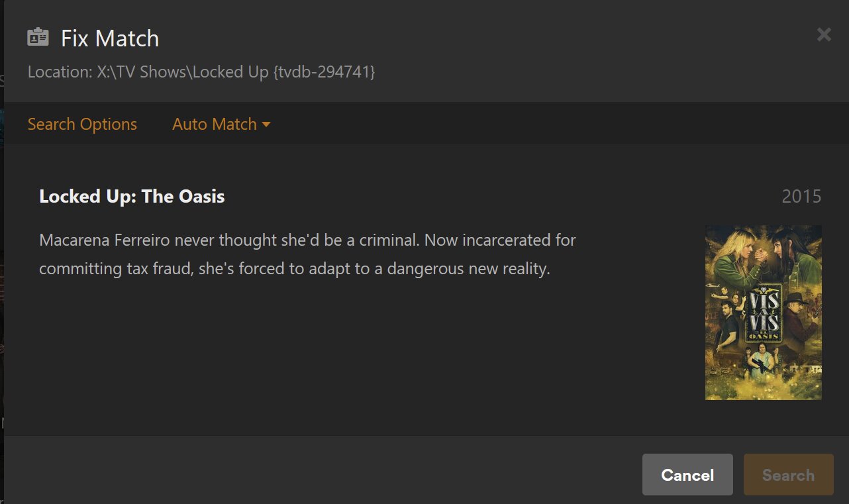Screen dimensions: 849x504
Task: Open Search Options
Action: tap(82, 125)
